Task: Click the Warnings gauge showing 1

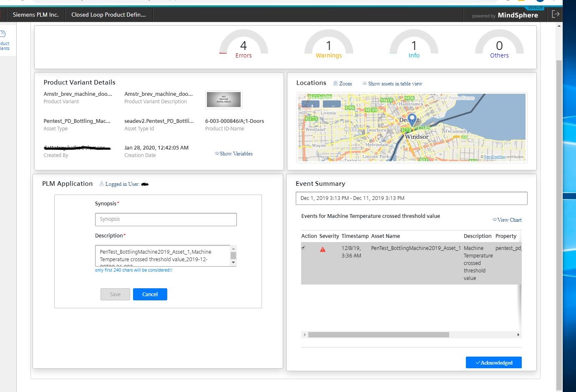Action: 329,47
